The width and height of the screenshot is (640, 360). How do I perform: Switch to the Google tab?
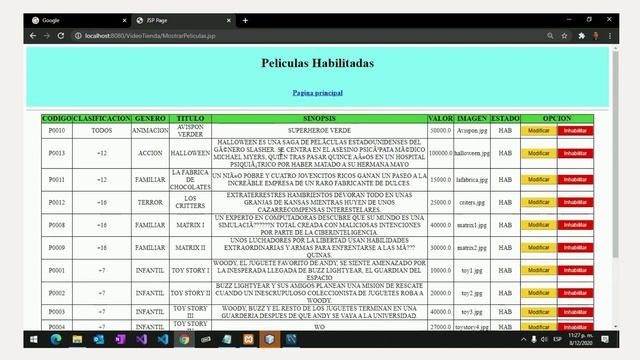(78, 20)
